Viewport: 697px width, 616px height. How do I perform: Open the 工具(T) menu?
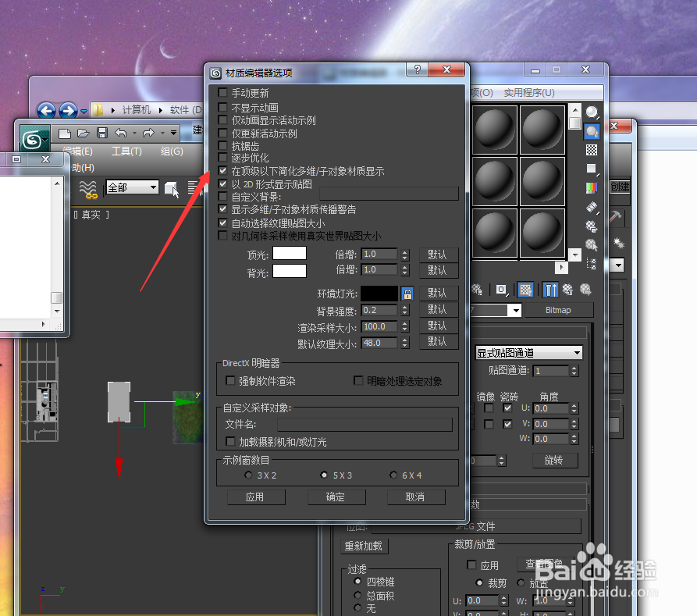tap(126, 151)
